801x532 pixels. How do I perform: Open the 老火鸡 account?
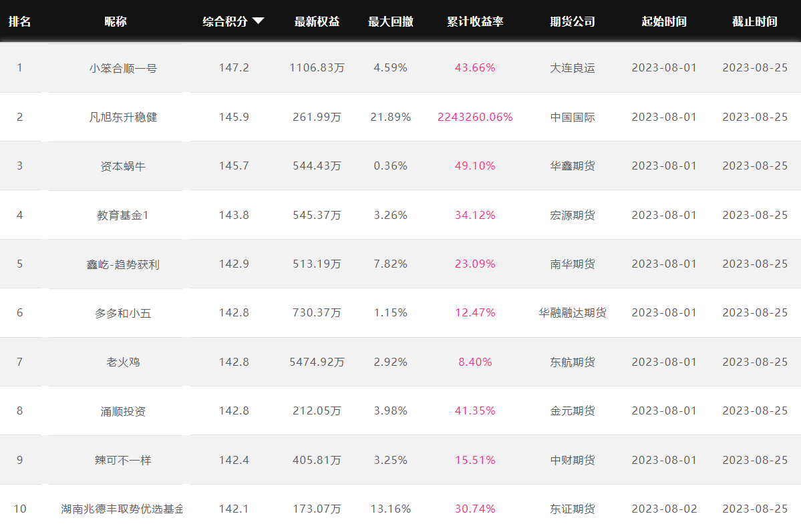click(x=123, y=362)
